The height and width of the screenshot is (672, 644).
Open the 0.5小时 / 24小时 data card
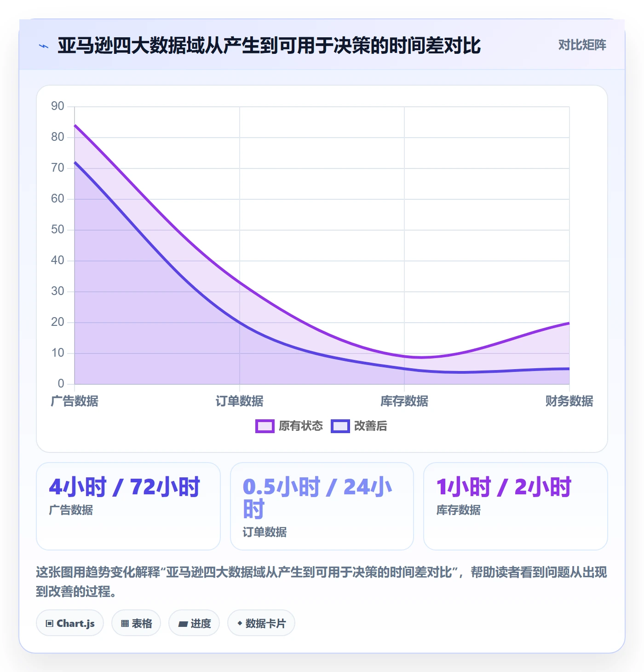322,506
